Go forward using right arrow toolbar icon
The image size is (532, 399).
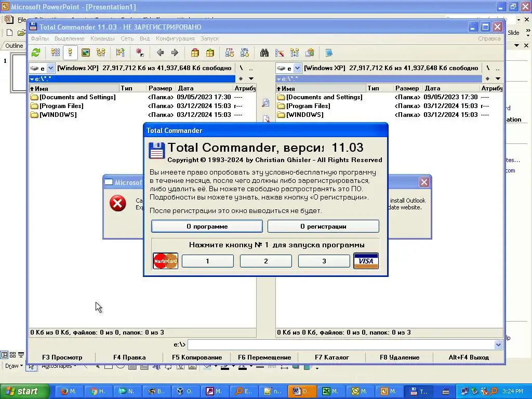[x=175, y=52]
